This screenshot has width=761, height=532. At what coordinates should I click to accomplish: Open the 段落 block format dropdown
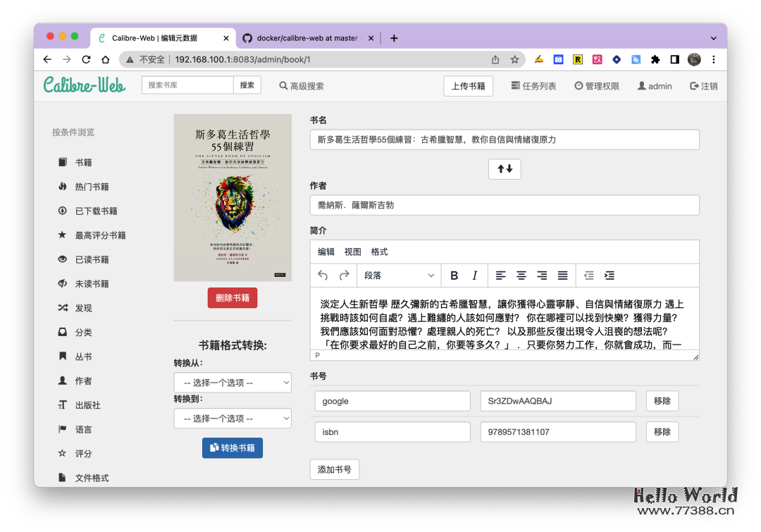[400, 276]
